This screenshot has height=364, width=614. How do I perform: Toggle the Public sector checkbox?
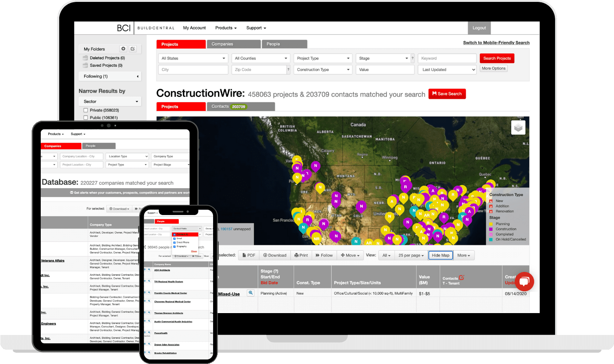pyautogui.click(x=86, y=118)
